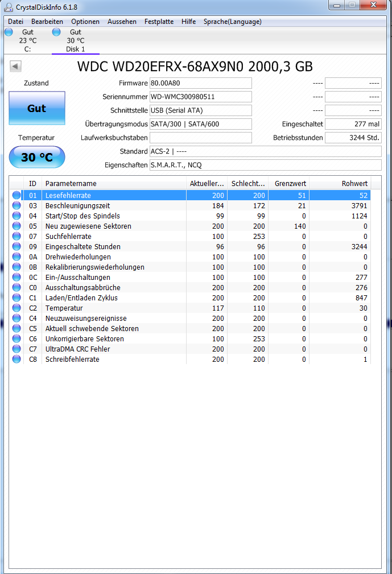The height and width of the screenshot is (574, 392).
Task: Click threshold value 140 in table
Action: (300, 226)
